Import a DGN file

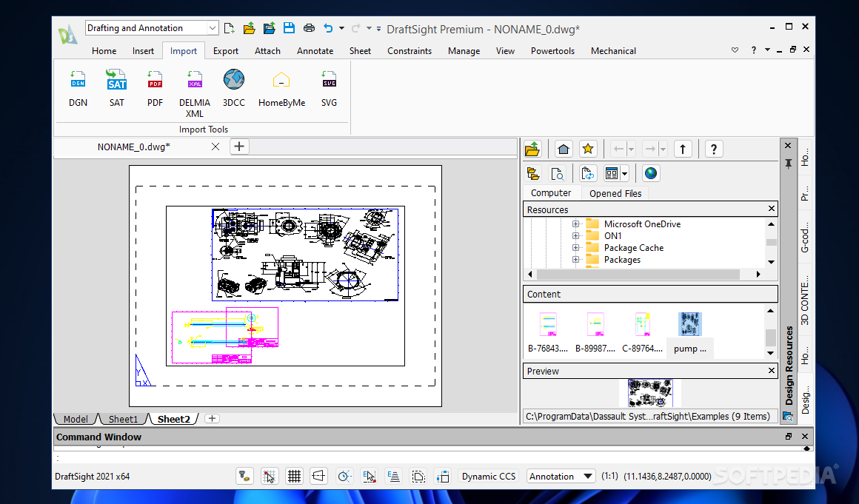point(78,88)
